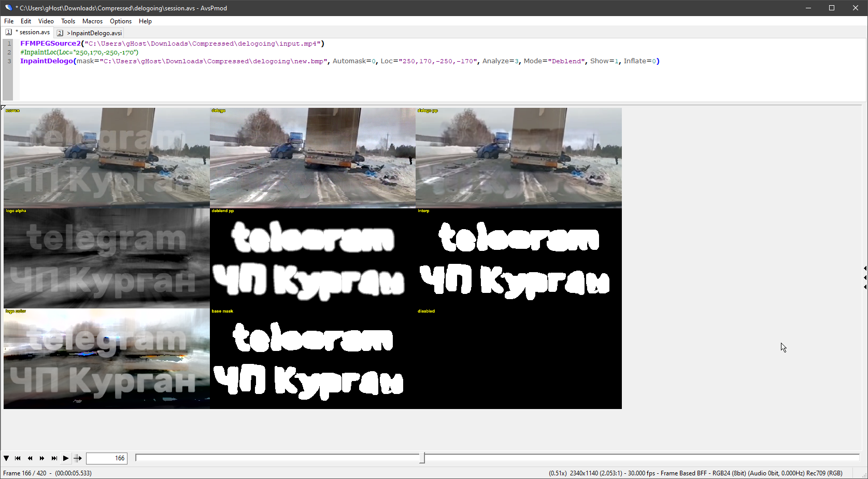Viewport: 868px width, 479px height.
Task: Click the InpaintDelogo function name in the script
Action: point(47,61)
